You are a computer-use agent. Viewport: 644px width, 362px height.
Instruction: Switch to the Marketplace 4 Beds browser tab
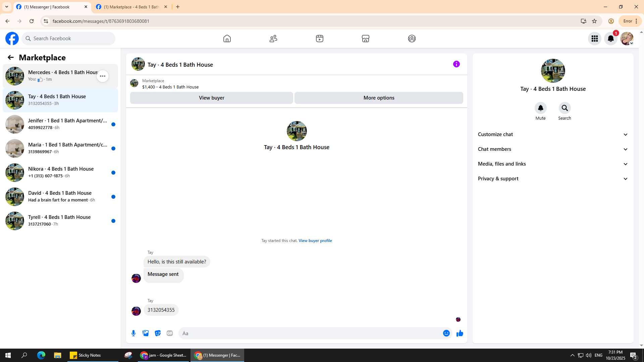tap(131, 7)
